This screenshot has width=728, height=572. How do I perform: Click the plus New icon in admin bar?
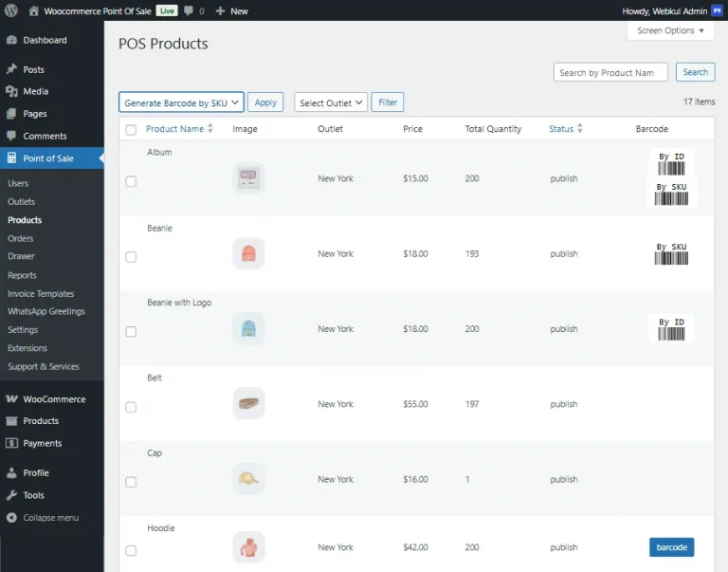point(220,10)
